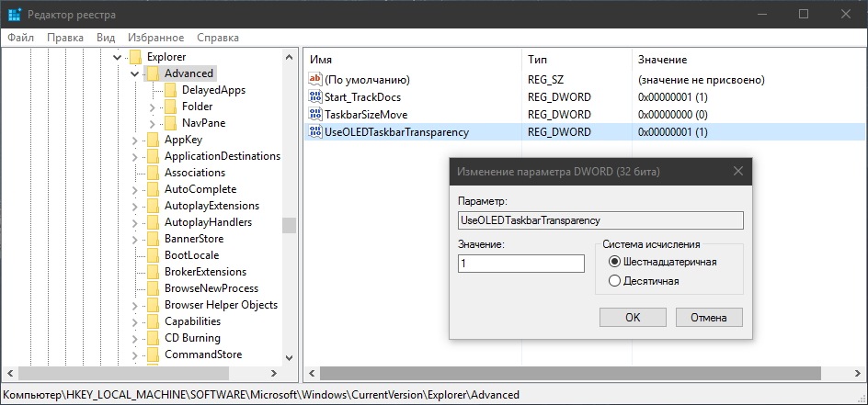Click the value data input field

point(521,264)
